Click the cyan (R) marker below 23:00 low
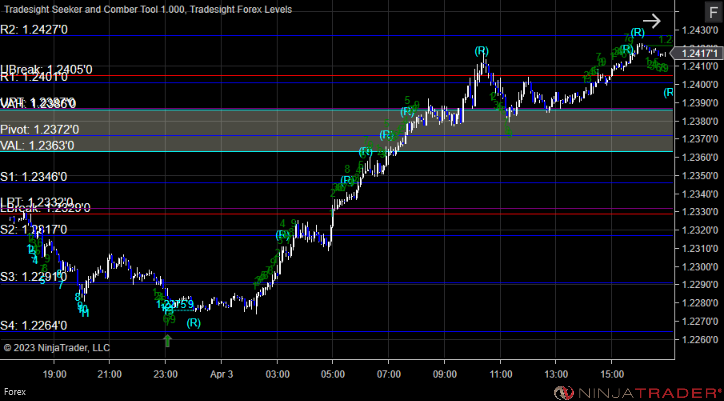Image resolution: width=724 pixels, height=401 pixels. pos(193,323)
